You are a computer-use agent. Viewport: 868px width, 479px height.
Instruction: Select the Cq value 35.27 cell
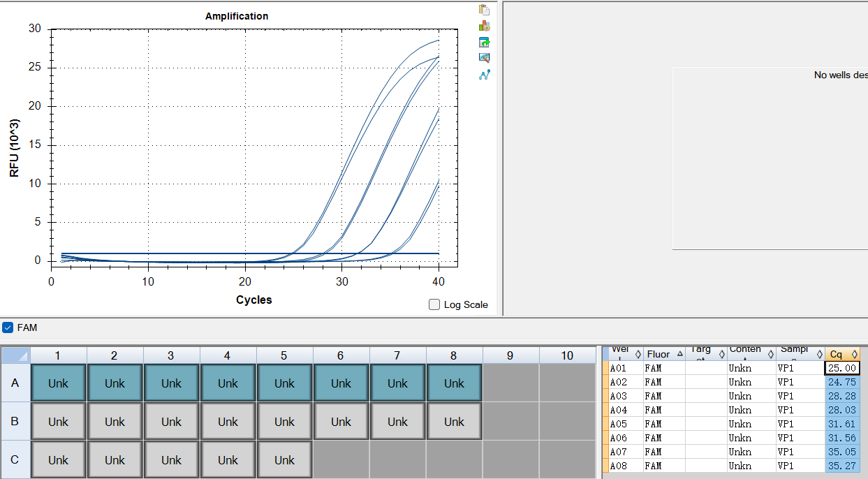tap(842, 466)
